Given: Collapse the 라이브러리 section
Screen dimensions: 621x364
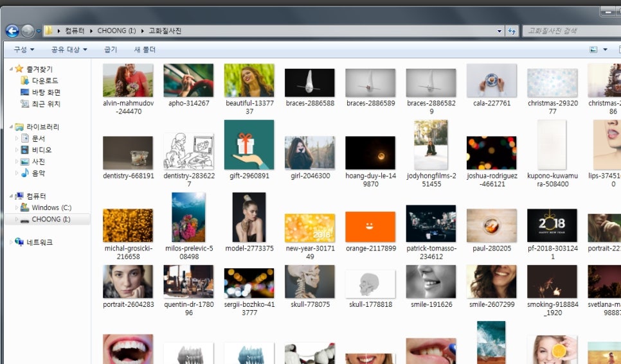Looking at the screenshot, I should tap(11, 126).
